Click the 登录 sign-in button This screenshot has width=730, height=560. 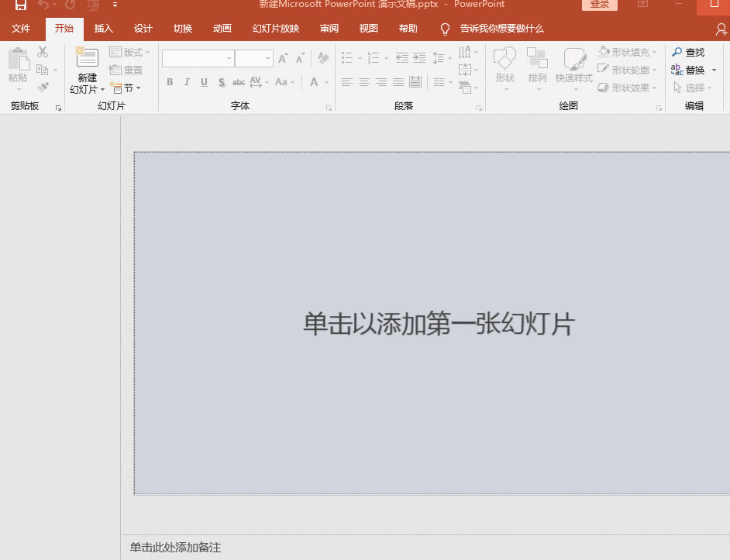click(599, 5)
